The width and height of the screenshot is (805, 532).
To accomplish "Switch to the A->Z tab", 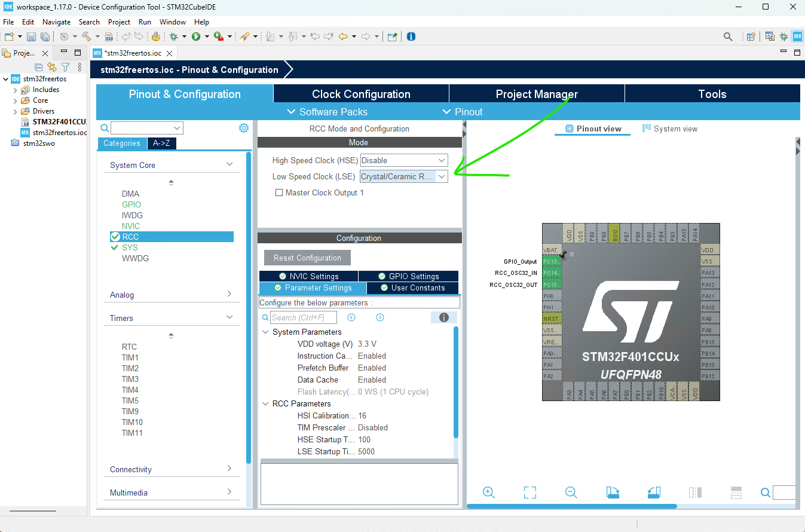I will pyautogui.click(x=161, y=143).
